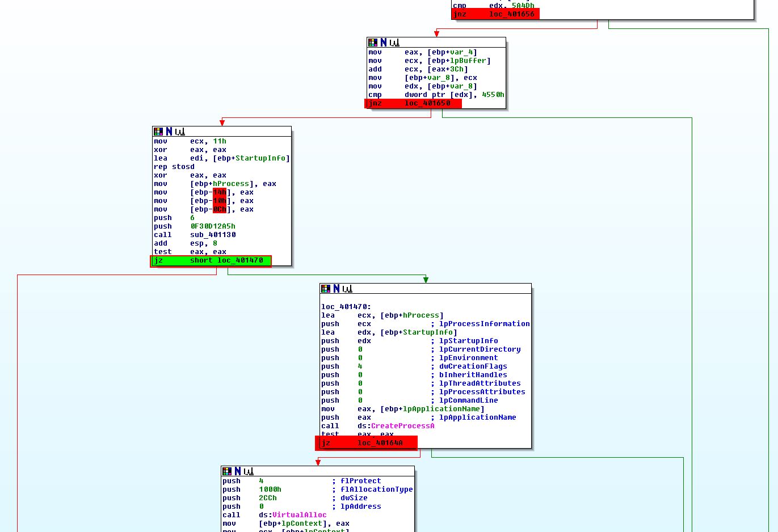Select the VirtualAlloc import call
The image size is (778, 532).
tap(299, 515)
